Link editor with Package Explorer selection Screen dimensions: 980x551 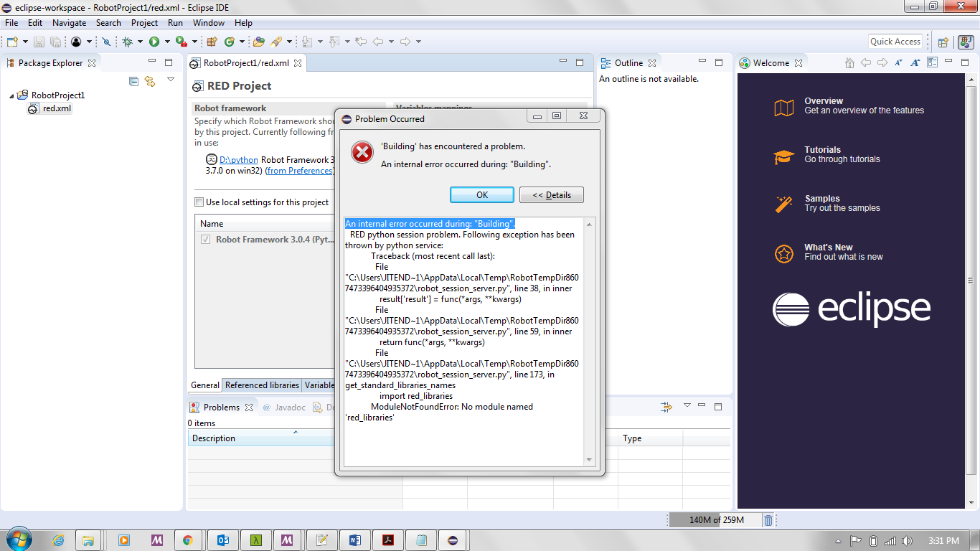pyautogui.click(x=150, y=81)
